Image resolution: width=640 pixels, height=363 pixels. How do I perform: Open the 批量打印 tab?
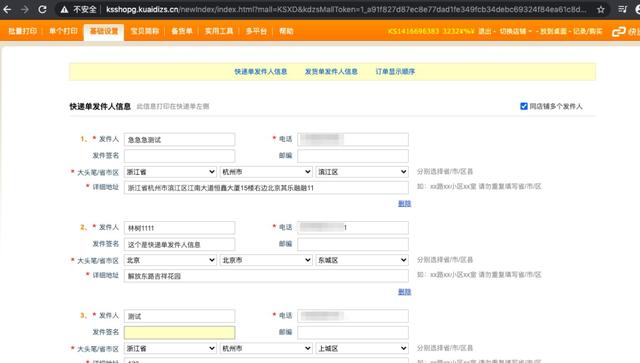point(22,31)
